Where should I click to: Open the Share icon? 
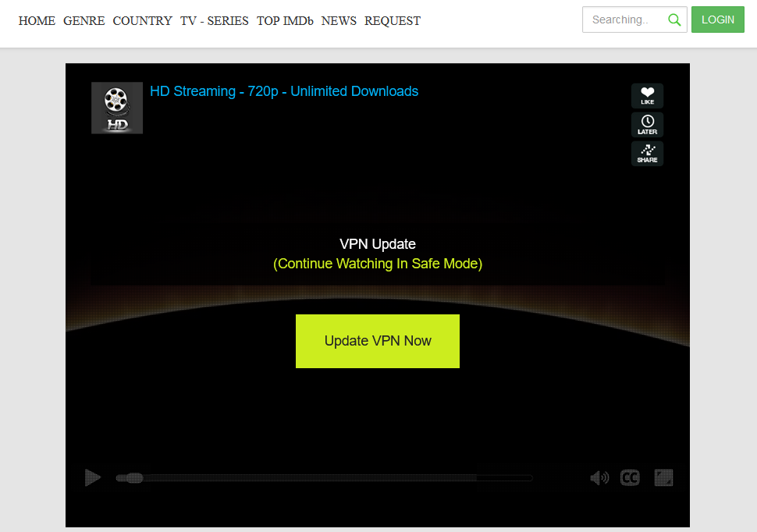pyautogui.click(x=647, y=154)
